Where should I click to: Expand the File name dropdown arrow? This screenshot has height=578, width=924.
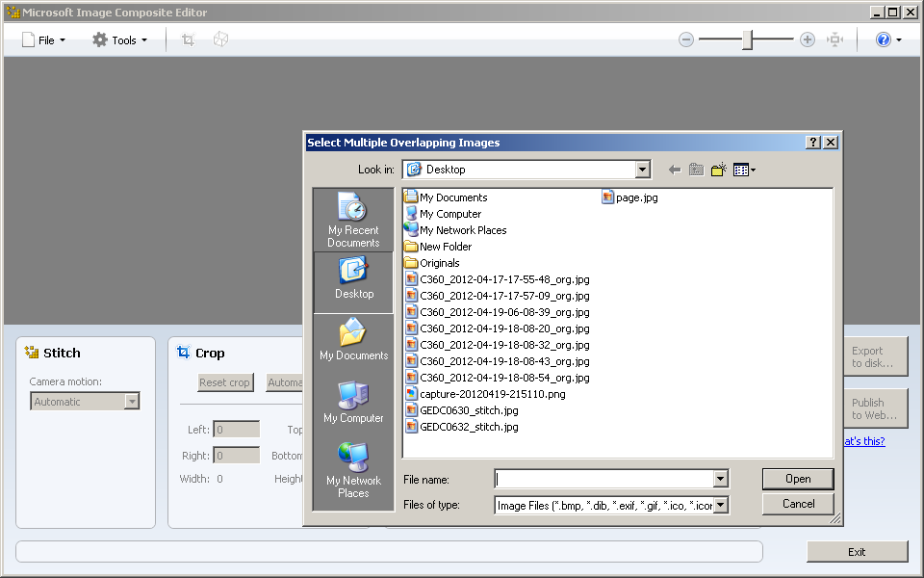[x=721, y=479]
